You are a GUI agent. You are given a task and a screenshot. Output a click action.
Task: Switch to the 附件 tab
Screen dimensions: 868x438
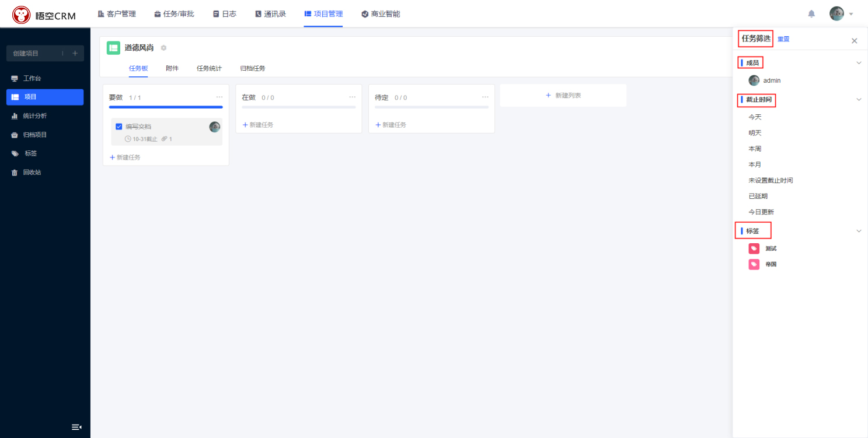click(172, 68)
